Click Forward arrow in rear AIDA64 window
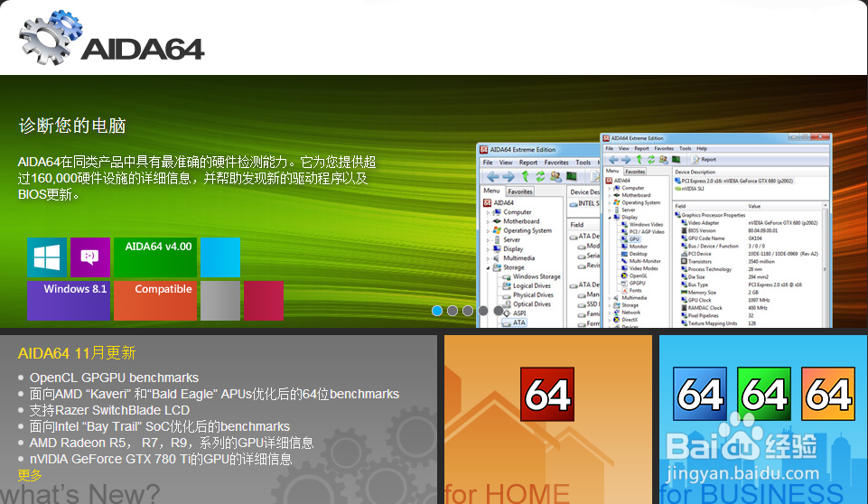The image size is (868, 504). pos(509,177)
